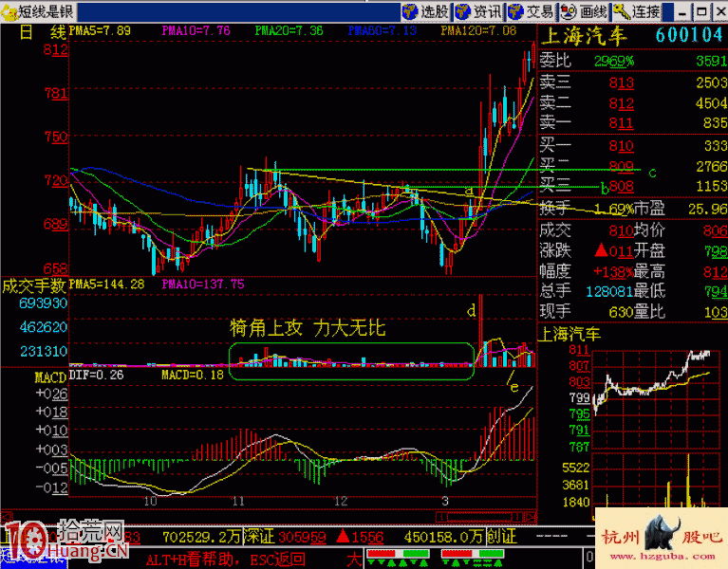
Task: Click the DIF=0.26 value
Action: [x=96, y=375]
